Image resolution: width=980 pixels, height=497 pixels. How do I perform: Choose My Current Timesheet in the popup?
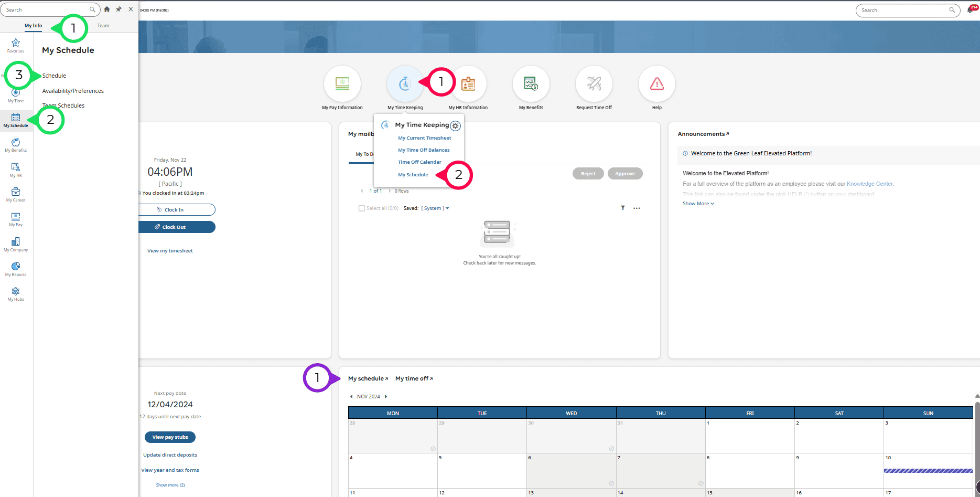coord(425,138)
